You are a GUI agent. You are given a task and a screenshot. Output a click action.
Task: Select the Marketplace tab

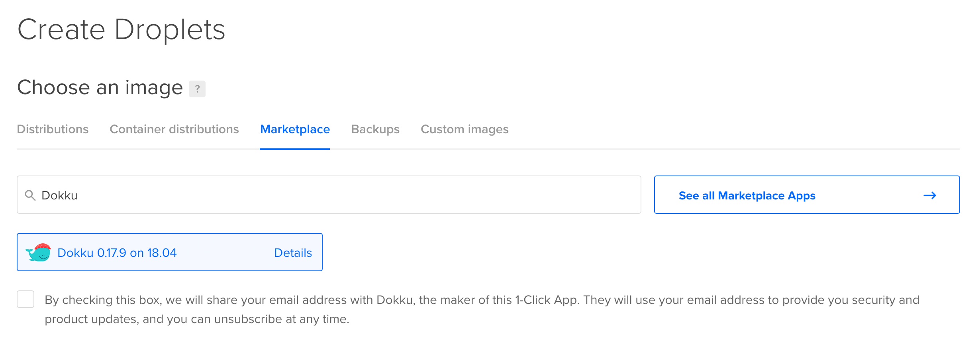pyautogui.click(x=295, y=129)
